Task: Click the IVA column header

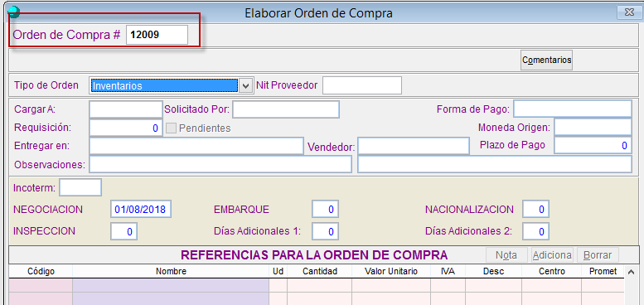Action: pos(448,271)
